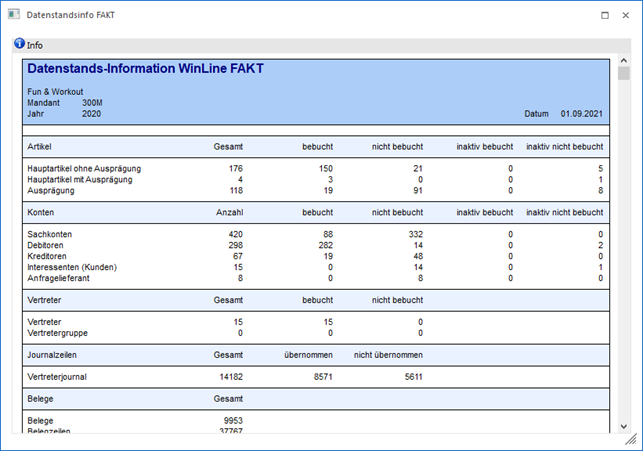The image size is (643, 451).
Task: Click the resize grip in bottom corner
Action: tap(630, 440)
